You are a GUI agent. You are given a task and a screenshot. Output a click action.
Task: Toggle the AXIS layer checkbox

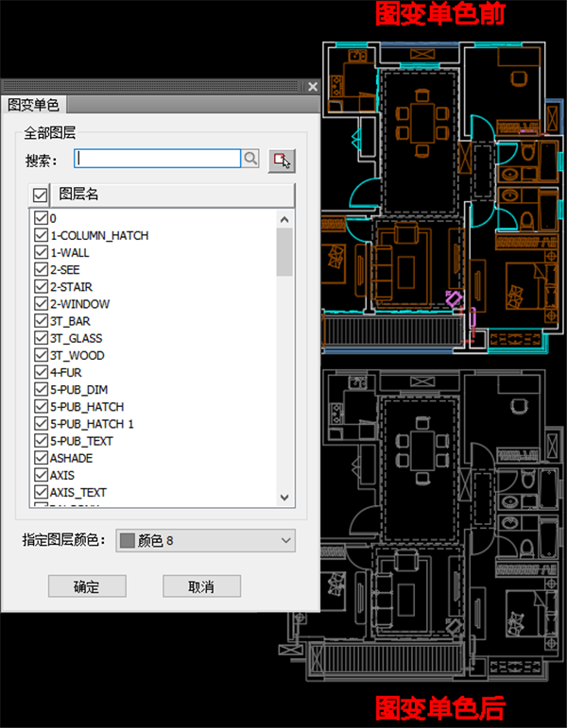[x=41, y=476]
